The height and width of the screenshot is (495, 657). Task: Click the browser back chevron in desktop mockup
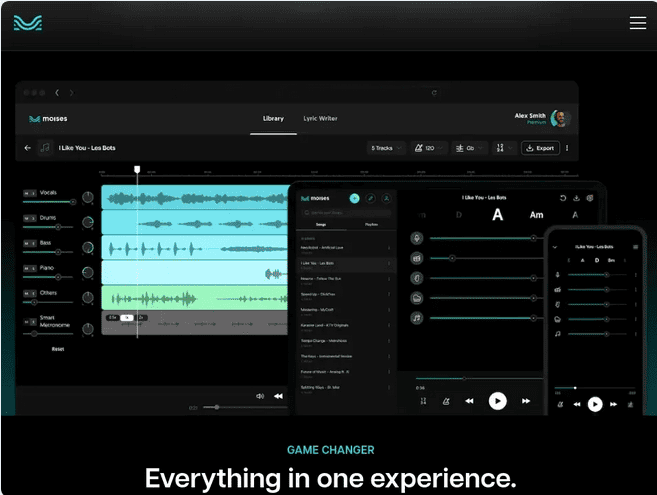(x=57, y=93)
